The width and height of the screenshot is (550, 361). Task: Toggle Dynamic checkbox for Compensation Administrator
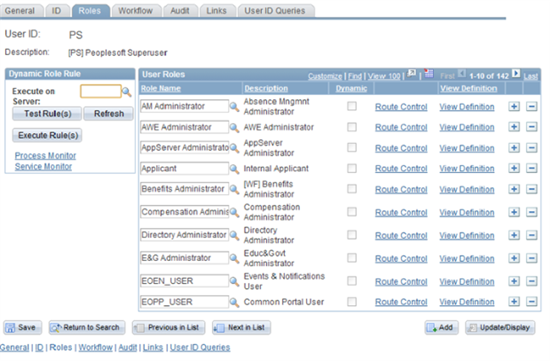tap(352, 212)
